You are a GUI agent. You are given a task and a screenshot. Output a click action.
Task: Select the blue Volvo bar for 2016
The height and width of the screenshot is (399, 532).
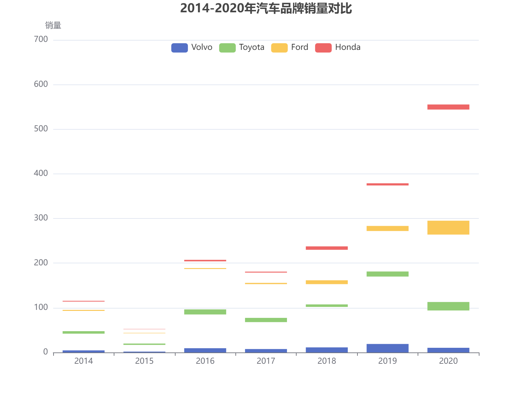tap(205, 350)
